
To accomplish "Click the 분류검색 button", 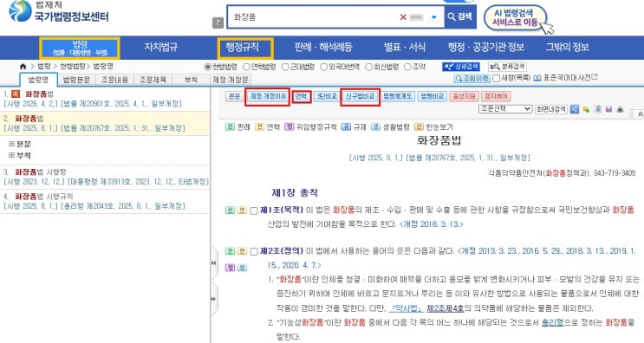I will pos(507,67).
